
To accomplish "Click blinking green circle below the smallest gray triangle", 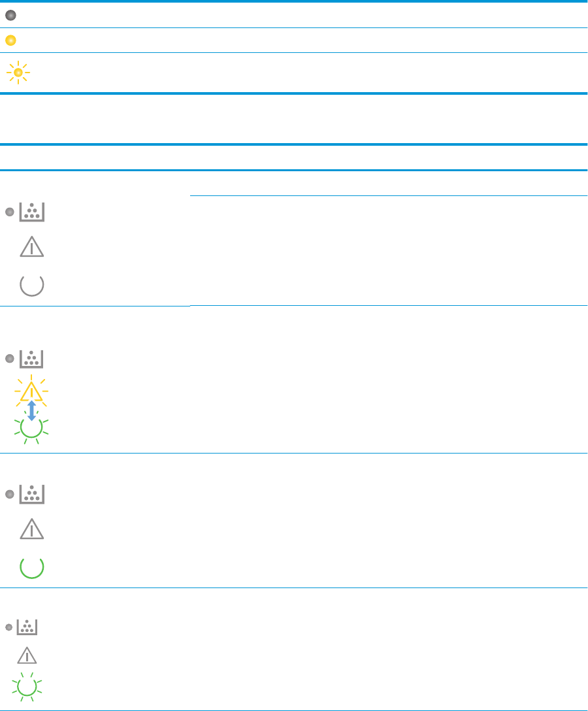I will click(x=27, y=687).
